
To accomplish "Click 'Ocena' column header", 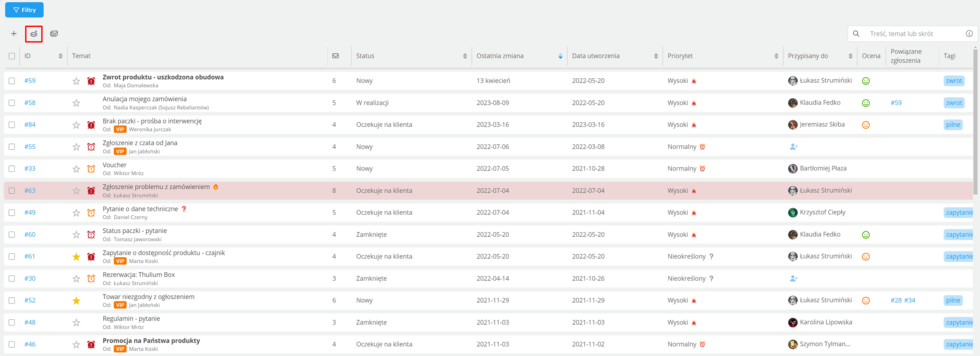I will click(x=871, y=56).
